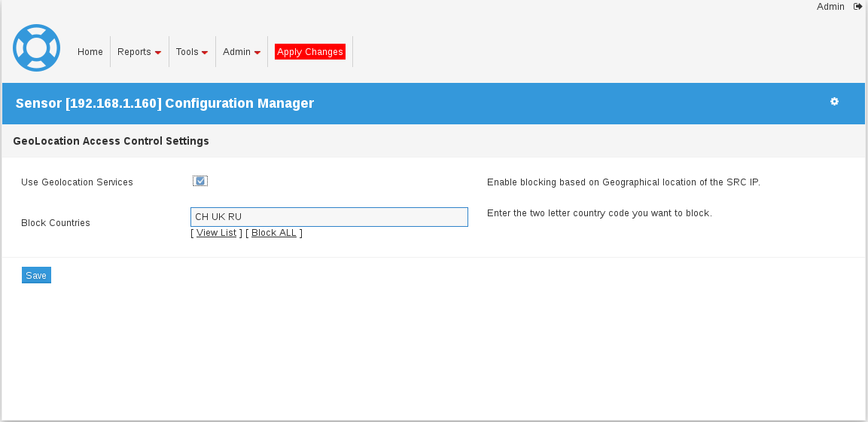Click the lifebuoy logo icon
The image size is (868, 422).
coord(37,48)
